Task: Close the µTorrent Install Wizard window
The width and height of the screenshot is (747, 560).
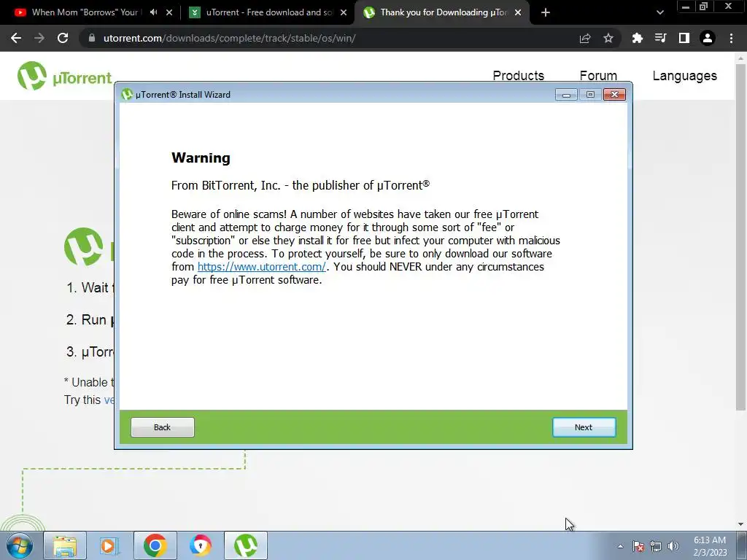Action: tap(614, 94)
